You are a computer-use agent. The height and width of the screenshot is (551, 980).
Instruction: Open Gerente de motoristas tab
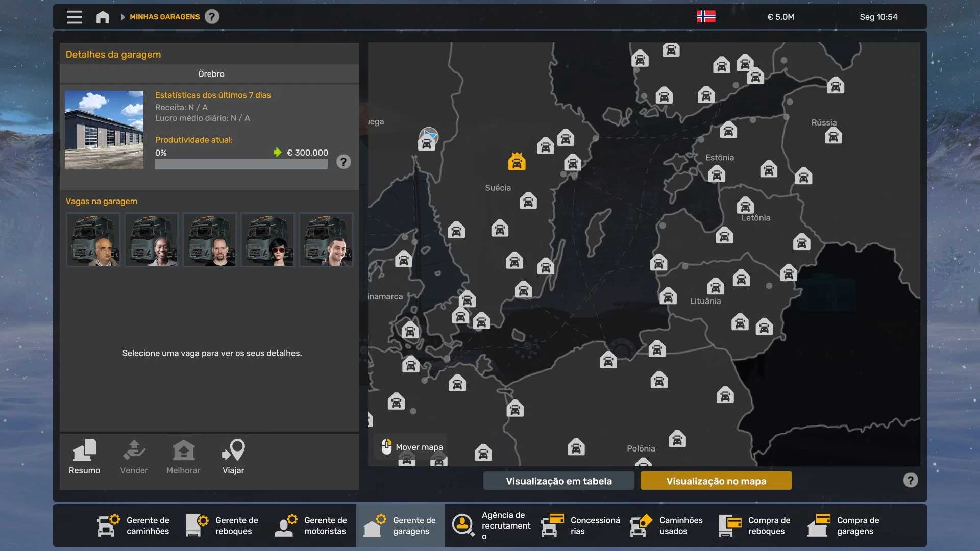[311, 525]
